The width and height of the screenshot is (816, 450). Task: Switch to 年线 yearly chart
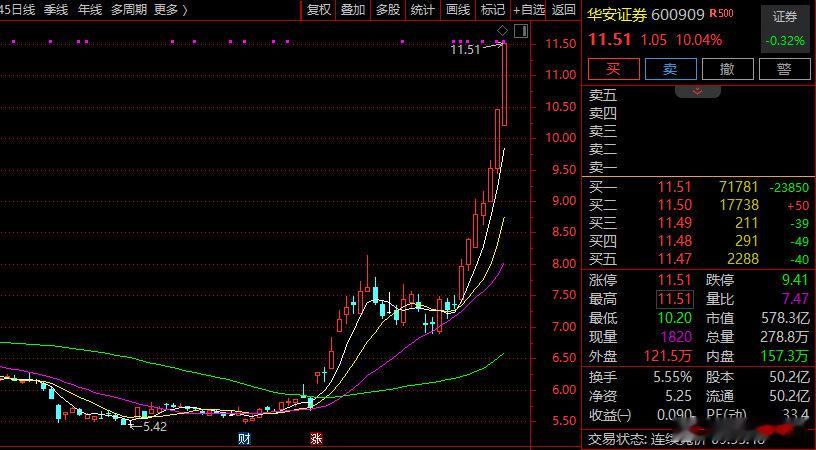[91, 9]
